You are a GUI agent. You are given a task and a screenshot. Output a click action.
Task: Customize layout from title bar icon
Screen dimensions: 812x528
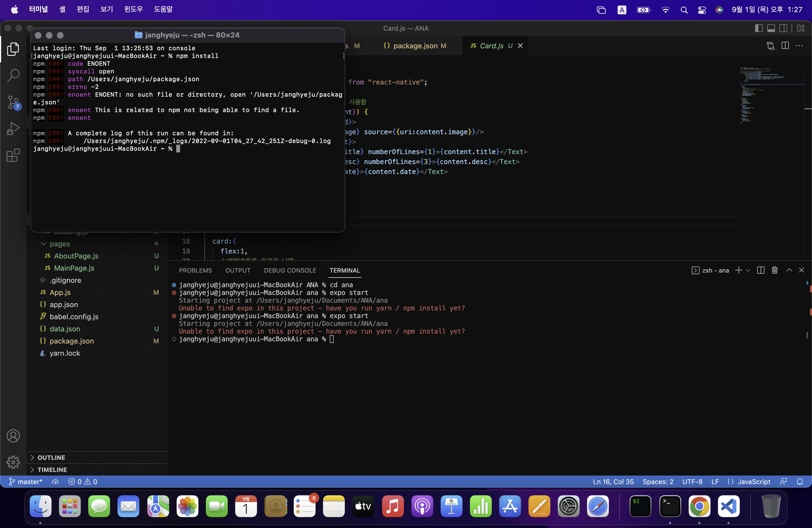pyautogui.click(x=801, y=28)
